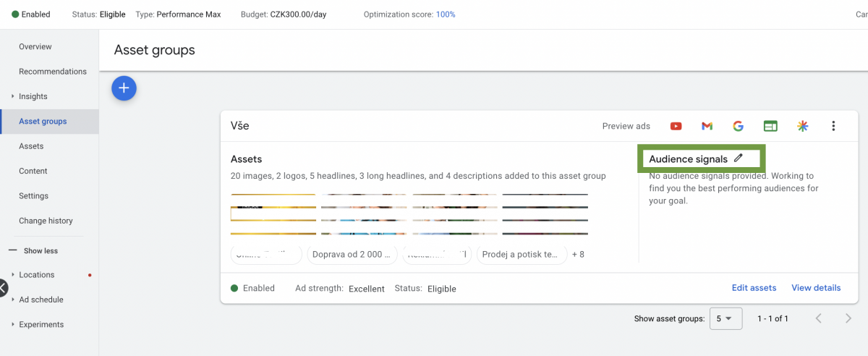Screen dimensions: 868x356
Task: Open Recommendations in the sidebar
Action: (52, 72)
